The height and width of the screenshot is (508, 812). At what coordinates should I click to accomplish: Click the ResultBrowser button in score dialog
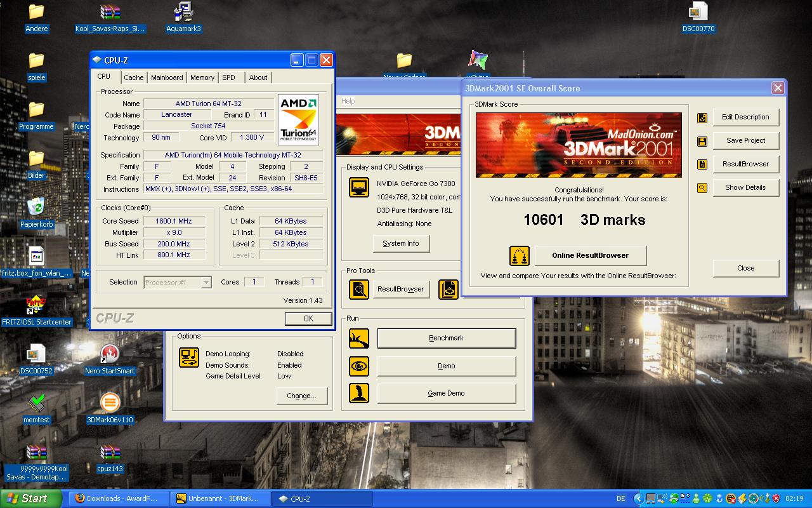[x=745, y=164]
